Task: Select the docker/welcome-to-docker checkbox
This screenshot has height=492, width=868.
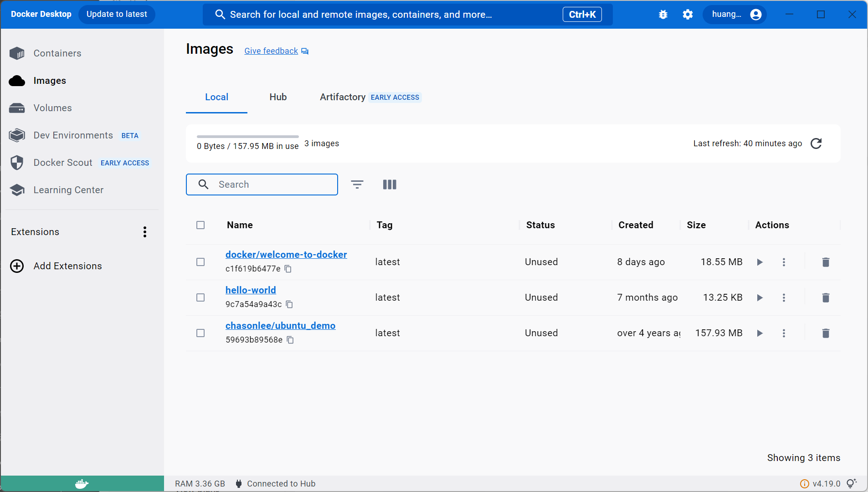Action: [x=200, y=262]
